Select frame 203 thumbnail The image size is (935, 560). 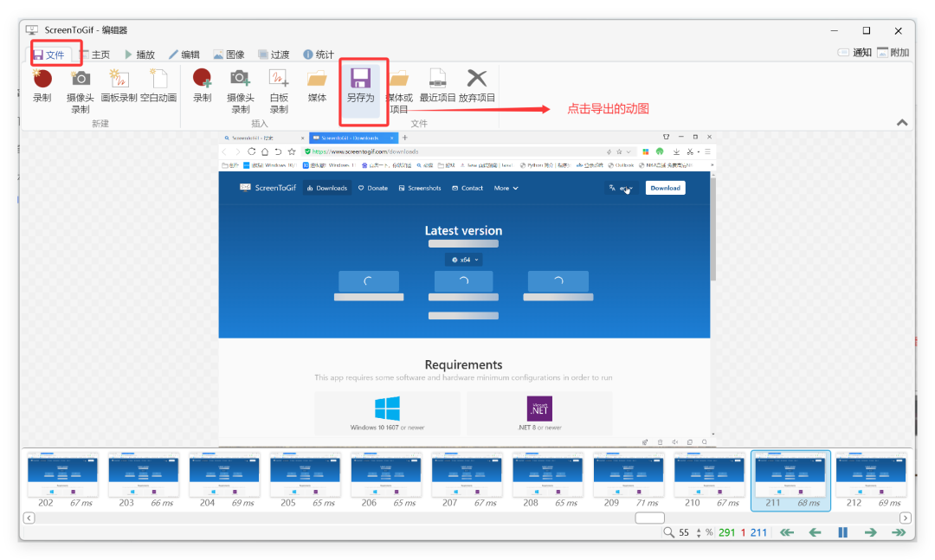pos(144,480)
